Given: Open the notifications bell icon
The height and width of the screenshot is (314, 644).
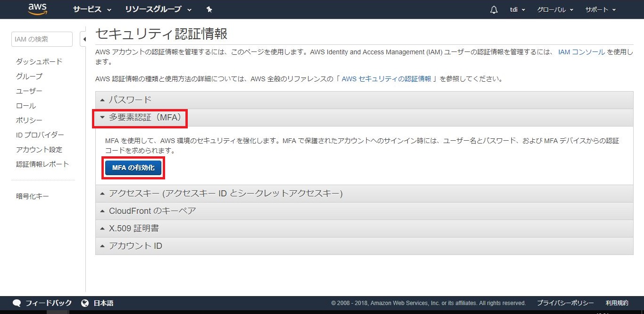Looking at the screenshot, I should pos(494,10).
